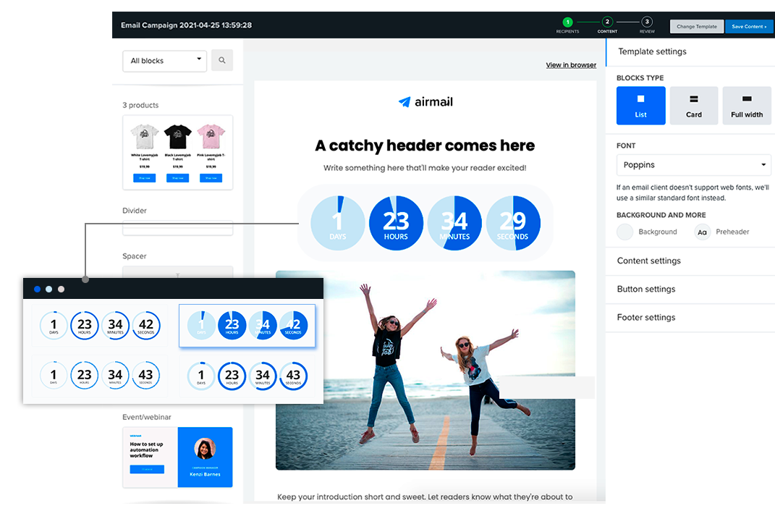Click the Preheader Aa icon
Image resolution: width=775 pixels, height=532 pixels.
(702, 232)
